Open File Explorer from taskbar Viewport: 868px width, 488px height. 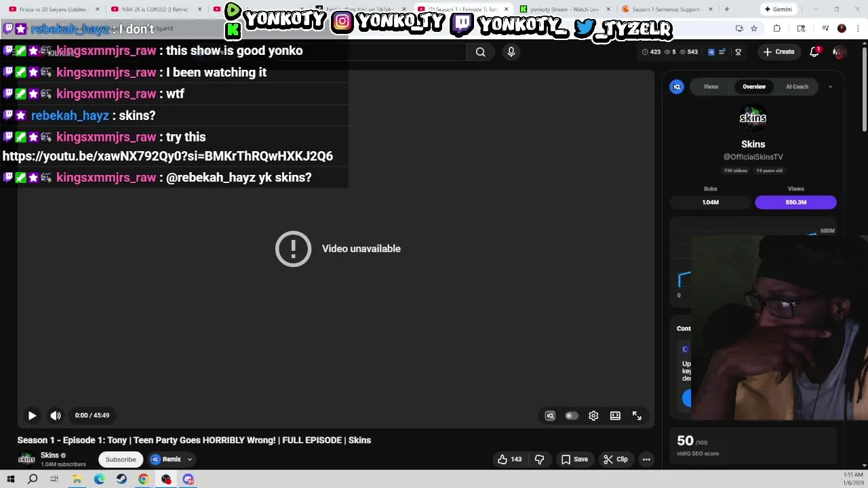click(x=77, y=479)
